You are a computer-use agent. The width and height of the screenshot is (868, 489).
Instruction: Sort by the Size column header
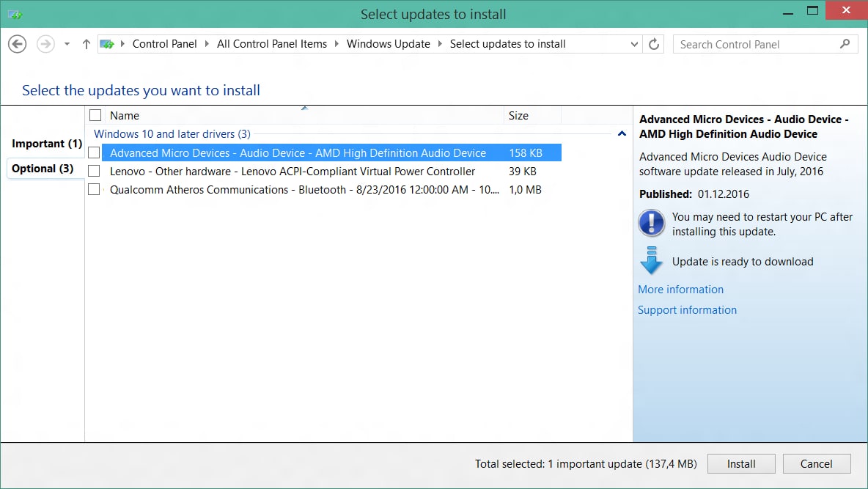coord(532,115)
